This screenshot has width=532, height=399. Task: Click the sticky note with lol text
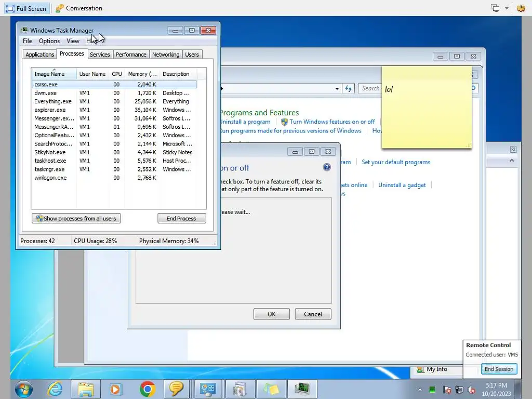427,107
